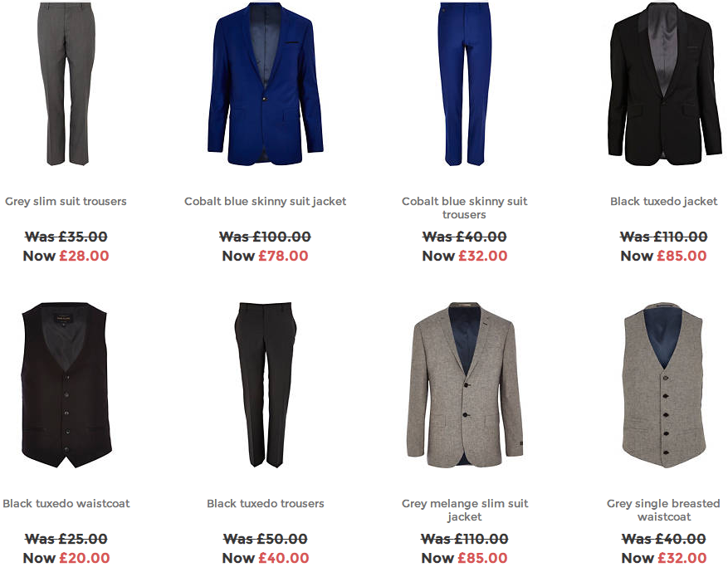
Task: Click the Was £50.00 original price
Action: (265, 539)
